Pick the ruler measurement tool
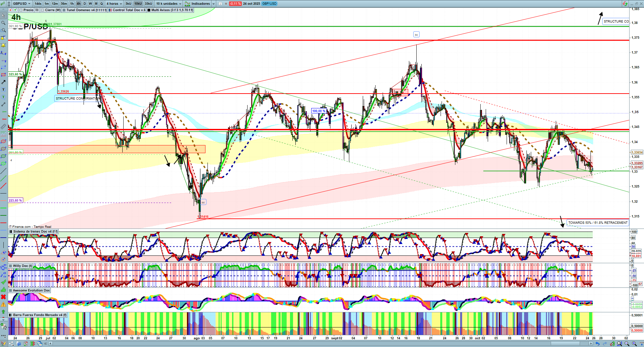Viewport: 644px width, 347px height. pos(3,127)
